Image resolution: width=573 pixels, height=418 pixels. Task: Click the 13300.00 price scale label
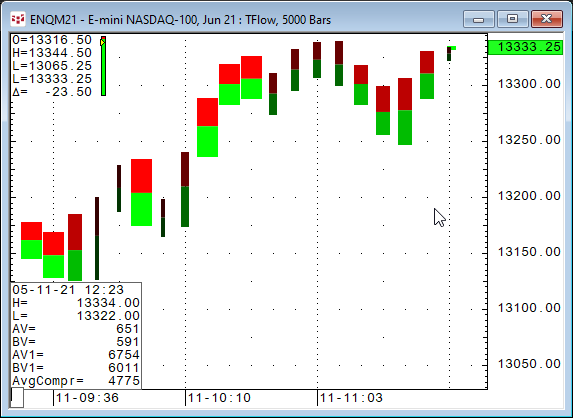click(x=529, y=84)
